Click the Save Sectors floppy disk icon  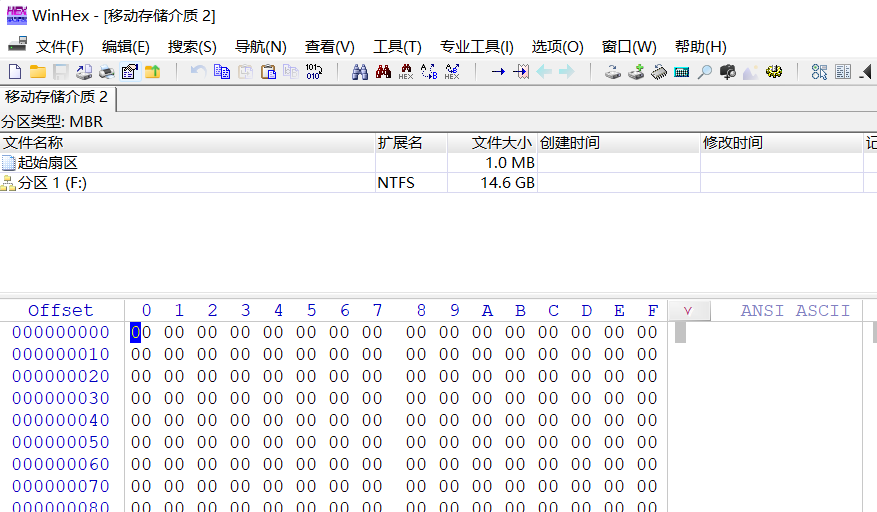click(x=60, y=72)
